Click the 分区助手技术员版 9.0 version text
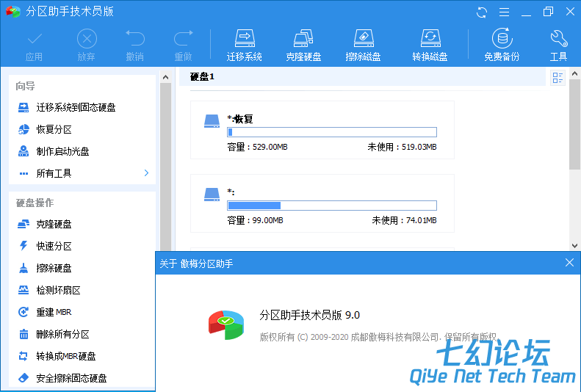This screenshot has height=392, width=581. pos(310,315)
